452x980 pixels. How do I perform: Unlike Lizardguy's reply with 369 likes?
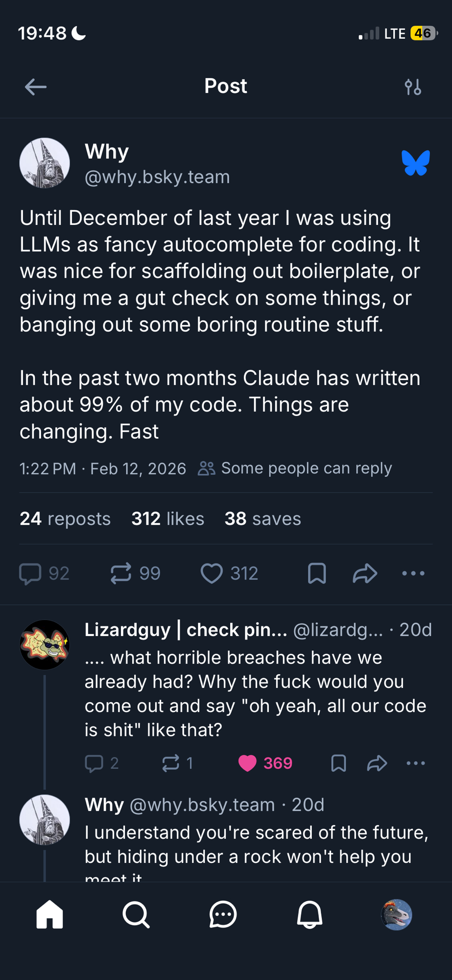pyautogui.click(x=248, y=763)
